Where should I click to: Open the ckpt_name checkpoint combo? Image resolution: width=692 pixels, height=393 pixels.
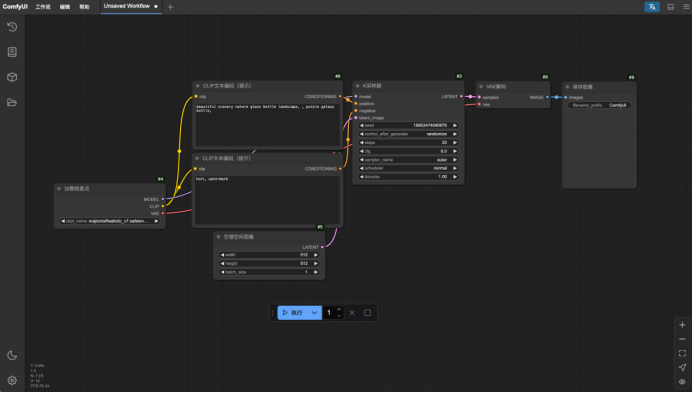tap(109, 221)
